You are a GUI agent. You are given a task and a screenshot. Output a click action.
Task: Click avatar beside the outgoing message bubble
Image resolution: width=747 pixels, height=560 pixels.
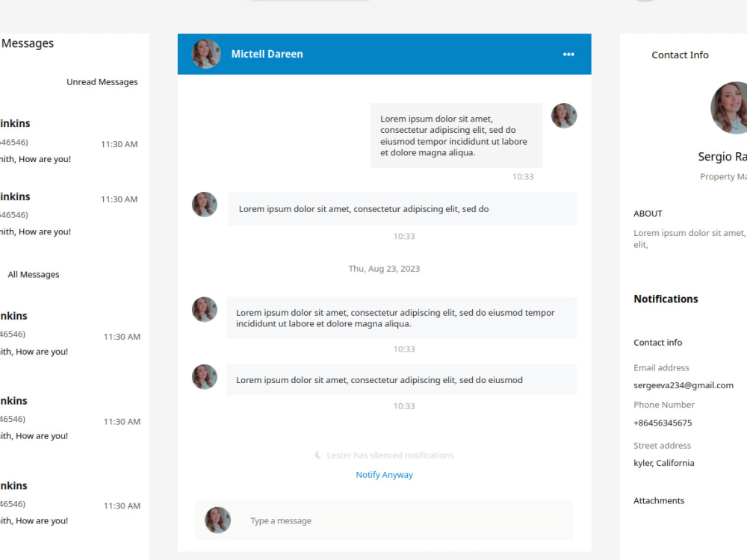coord(564,116)
